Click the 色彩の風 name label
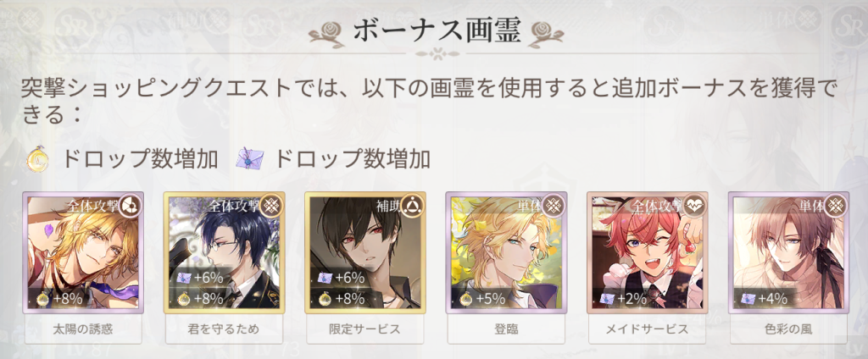Viewport: 868px width, 359px height. coord(788,329)
